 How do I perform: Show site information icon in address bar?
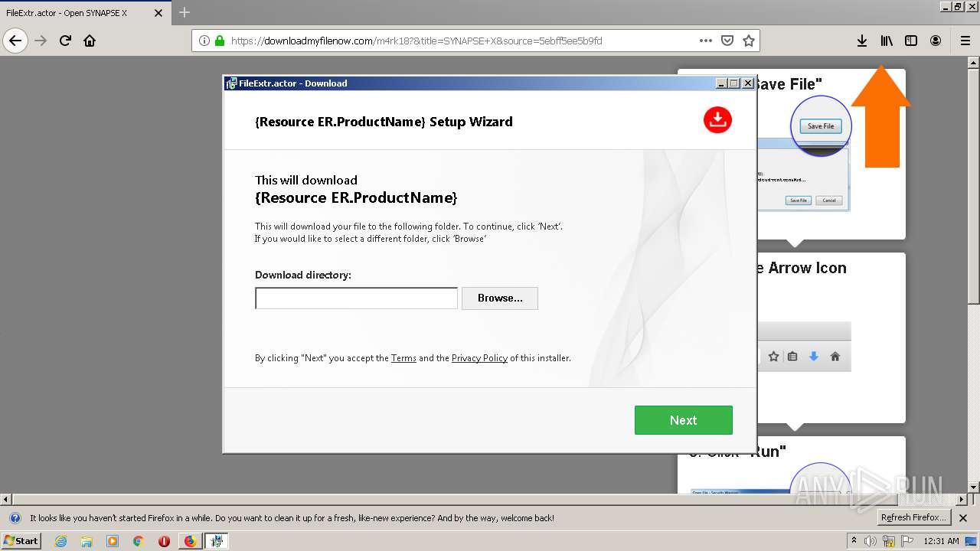point(204,41)
